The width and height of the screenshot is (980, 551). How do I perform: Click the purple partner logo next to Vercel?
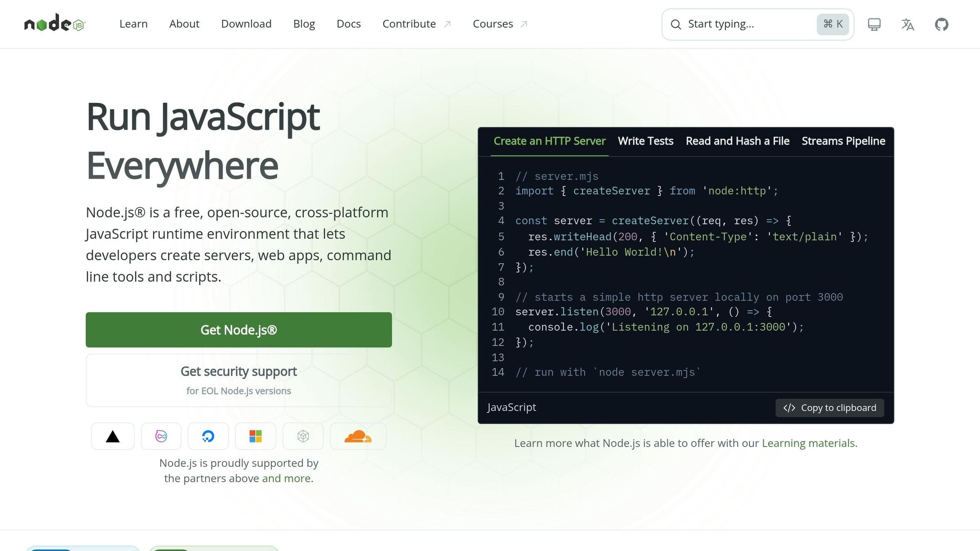pyautogui.click(x=161, y=436)
